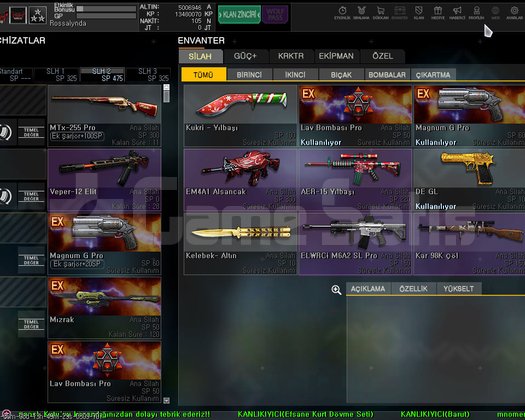525x420 pixels.
Task: Click TEMEL DEĞER next to MTx-255 Pro
Action: [31, 133]
